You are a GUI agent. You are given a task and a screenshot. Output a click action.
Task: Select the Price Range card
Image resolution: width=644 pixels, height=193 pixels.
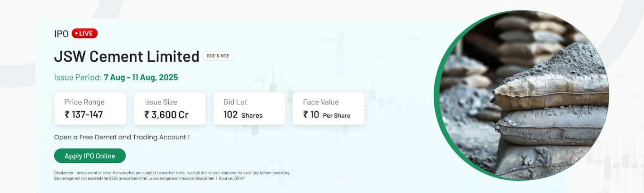coord(90,108)
